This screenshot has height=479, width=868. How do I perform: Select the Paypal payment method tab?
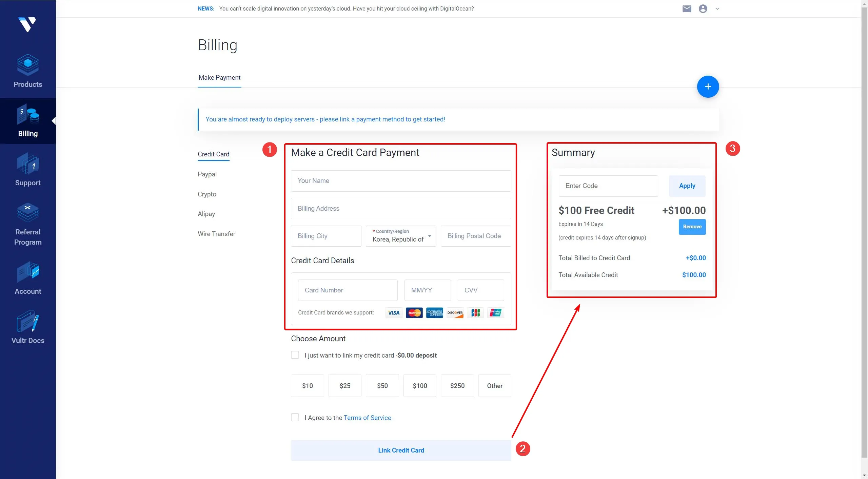tap(207, 174)
